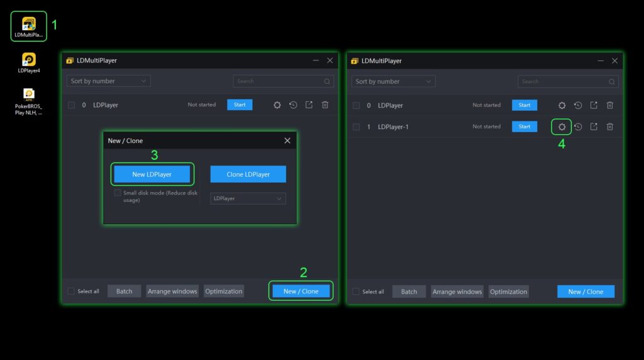Click search magnifier icon in left window
This screenshot has height=360, width=644.
pos(327,81)
